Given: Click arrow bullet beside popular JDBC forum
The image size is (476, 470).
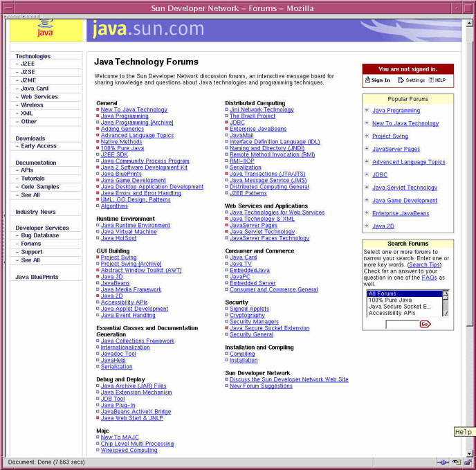Looking at the screenshot, I should (x=367, y=174).
